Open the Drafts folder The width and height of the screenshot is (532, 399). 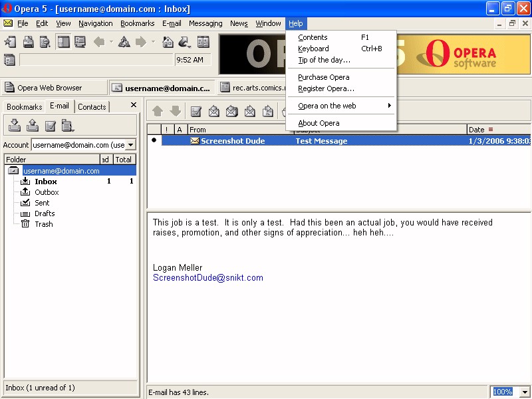coord(45,213)
